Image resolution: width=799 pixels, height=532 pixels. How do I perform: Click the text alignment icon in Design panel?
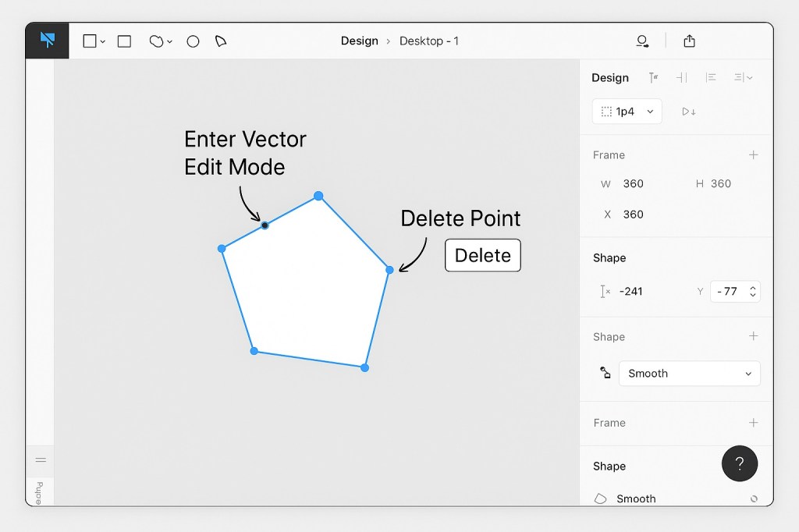711,77
